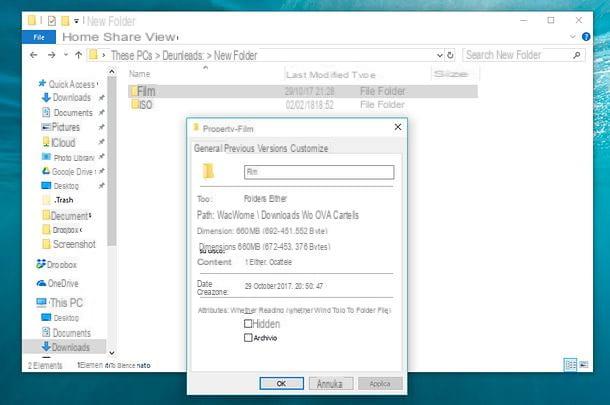The image size is (610, 405).
Task: Open Photo Library in sidebar
Action: coord(74,158)
